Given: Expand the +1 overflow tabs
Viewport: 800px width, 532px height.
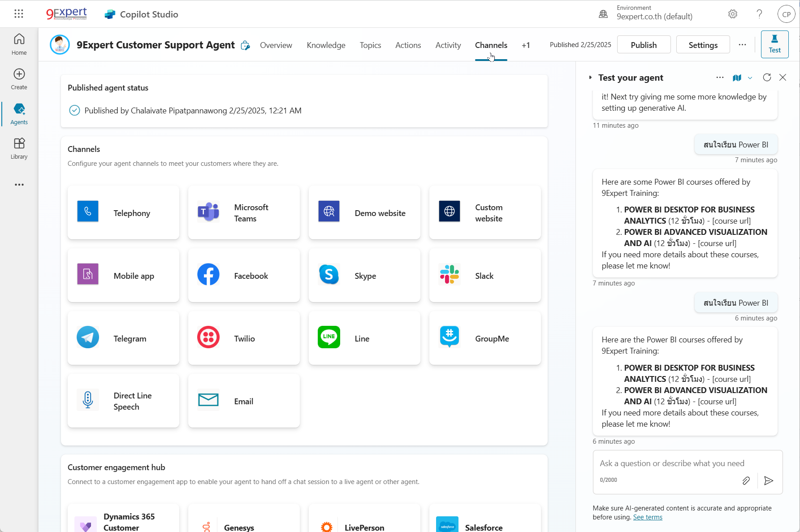Looking at the screenshot, I should click(x=526, y=45).
